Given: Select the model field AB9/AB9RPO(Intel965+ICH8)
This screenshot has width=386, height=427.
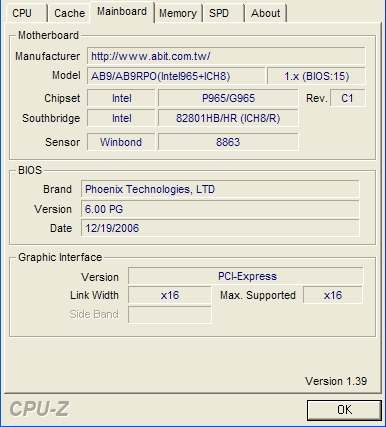Looking at the screenshot, I should tap(176, 76).
